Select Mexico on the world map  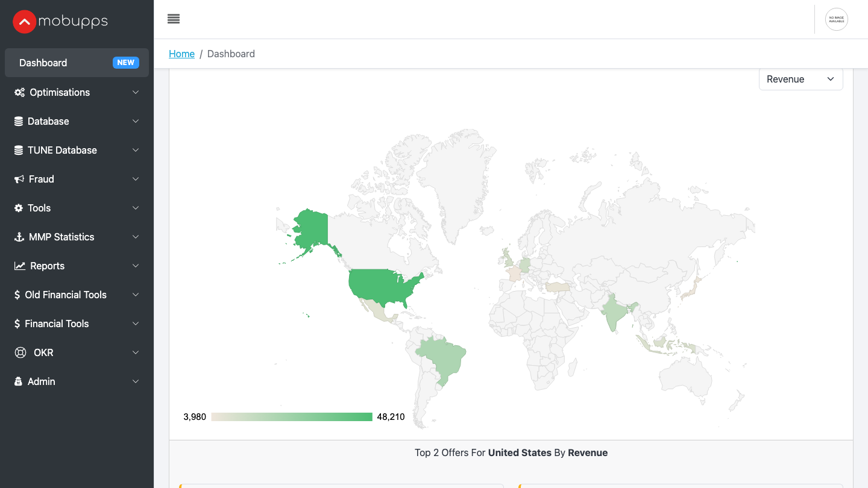(378, 311)
